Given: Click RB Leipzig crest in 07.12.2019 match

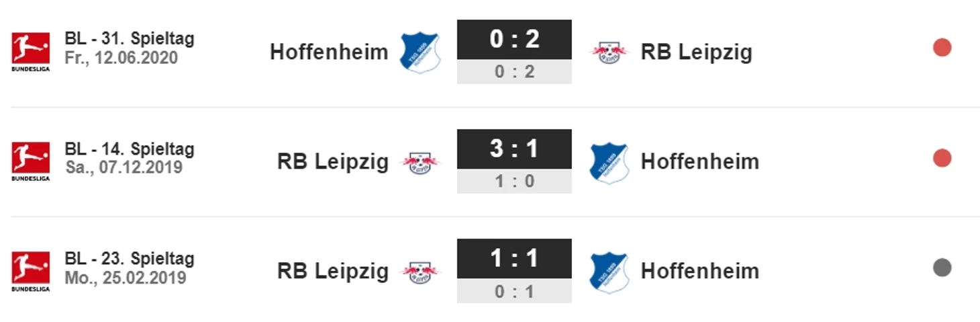Looking at the screenshot, I should click(x=420, y=162).
